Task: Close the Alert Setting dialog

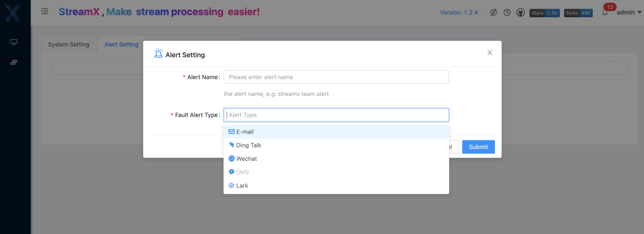Action: point(490,52)
